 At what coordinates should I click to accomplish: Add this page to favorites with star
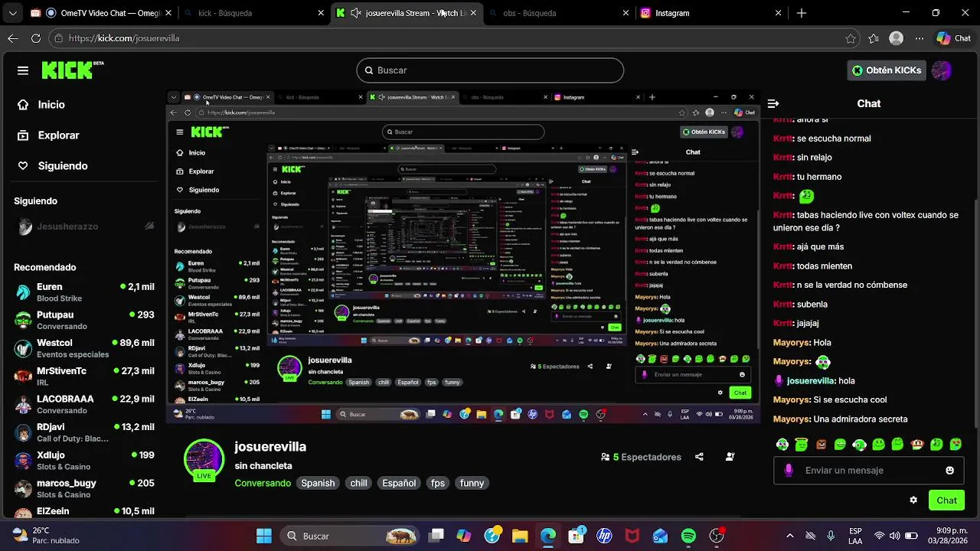tap(851, 38)
